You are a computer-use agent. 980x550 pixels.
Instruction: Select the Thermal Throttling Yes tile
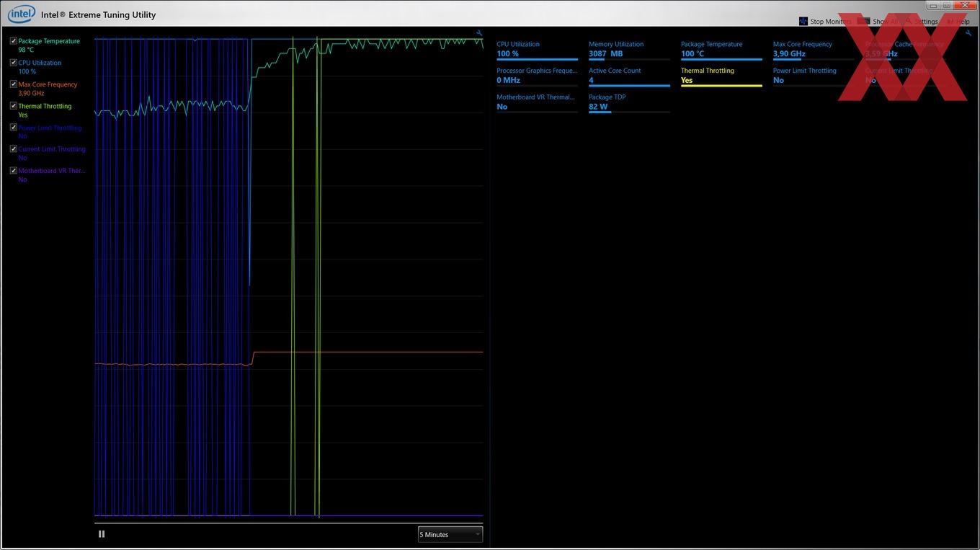tap(721, 76)
